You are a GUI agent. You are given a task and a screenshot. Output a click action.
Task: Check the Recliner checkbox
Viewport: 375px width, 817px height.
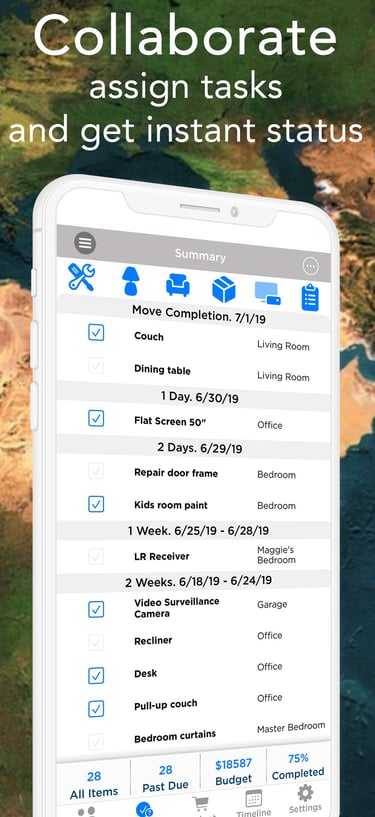(96, 642)
